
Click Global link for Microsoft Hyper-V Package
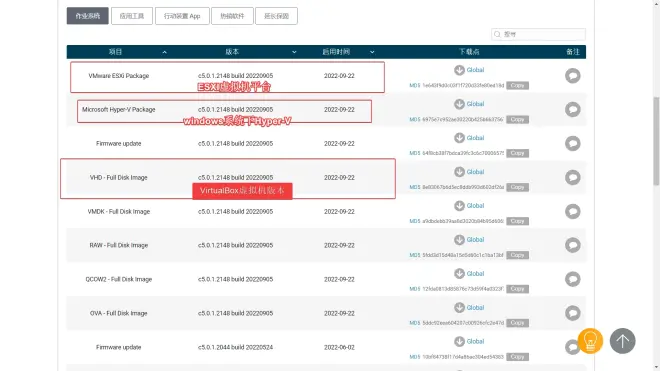[475, 104]
